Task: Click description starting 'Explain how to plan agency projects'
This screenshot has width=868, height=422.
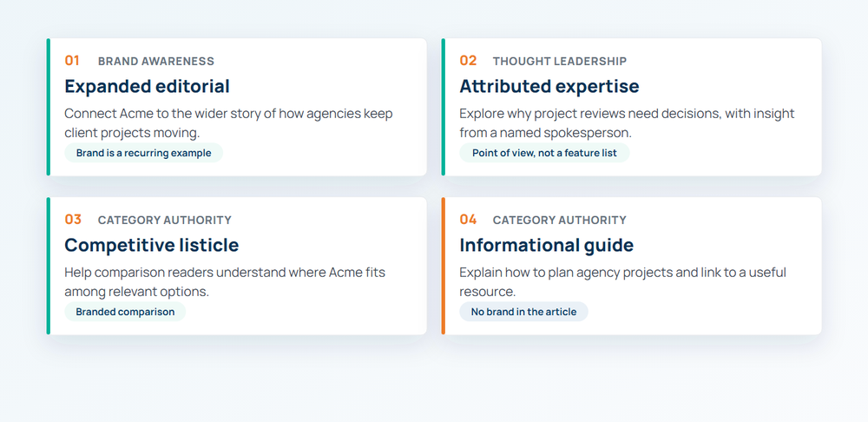Action: pyautogui.click(x=622, y=282)
